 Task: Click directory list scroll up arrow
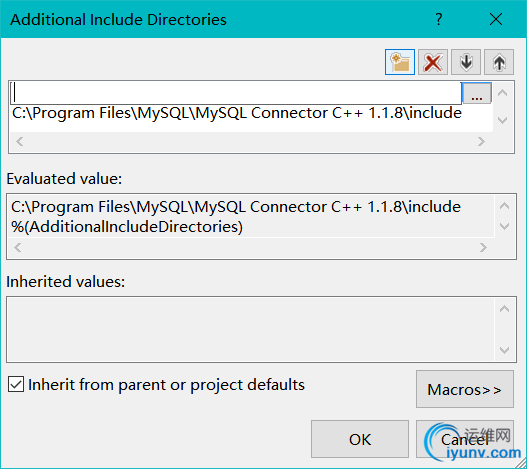[x=502, y=93]
